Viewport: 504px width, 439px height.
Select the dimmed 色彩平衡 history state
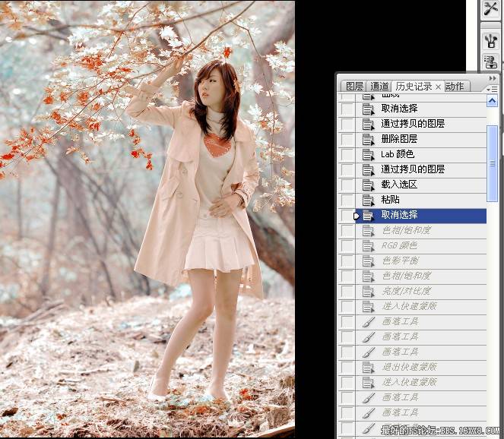(x=420, y=261)
